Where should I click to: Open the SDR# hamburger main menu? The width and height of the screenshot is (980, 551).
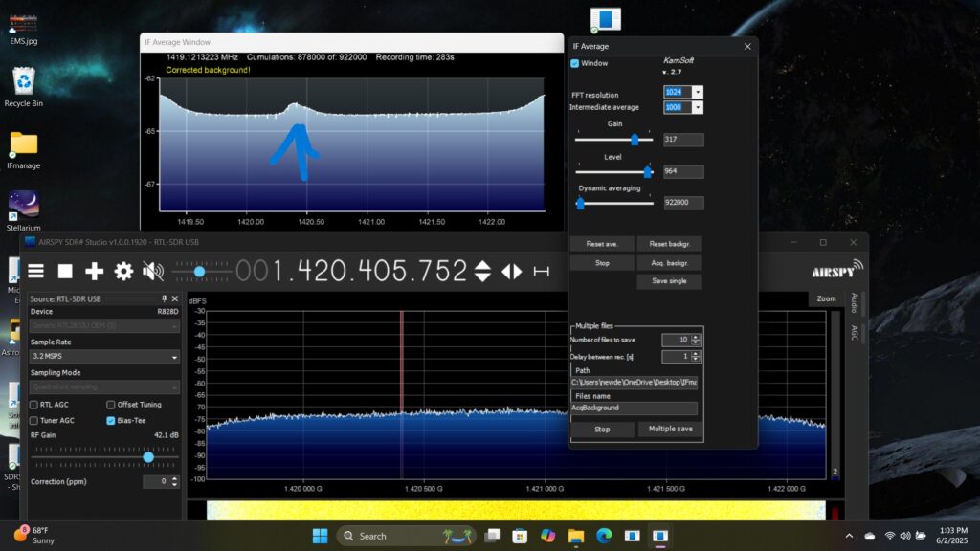click(x=35, y=272)
